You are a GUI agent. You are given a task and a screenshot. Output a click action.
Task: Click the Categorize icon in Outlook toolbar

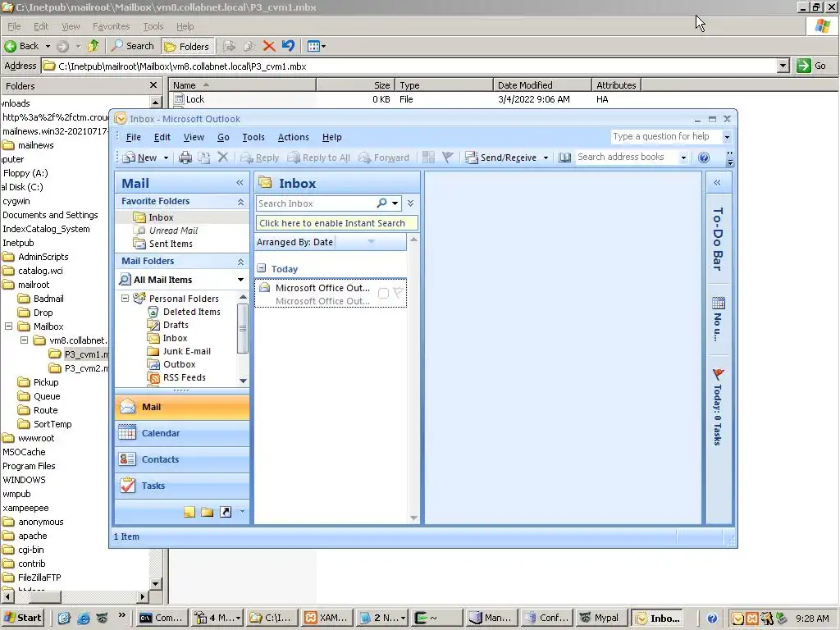[x=428, y=157]
